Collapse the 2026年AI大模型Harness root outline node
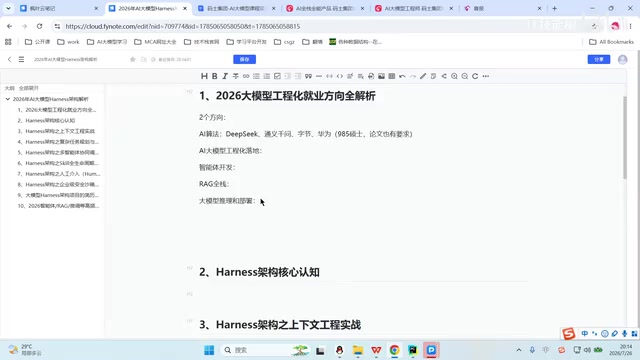Screen dimensions: 640x360 pyautogui.click(x=8, y=99)
